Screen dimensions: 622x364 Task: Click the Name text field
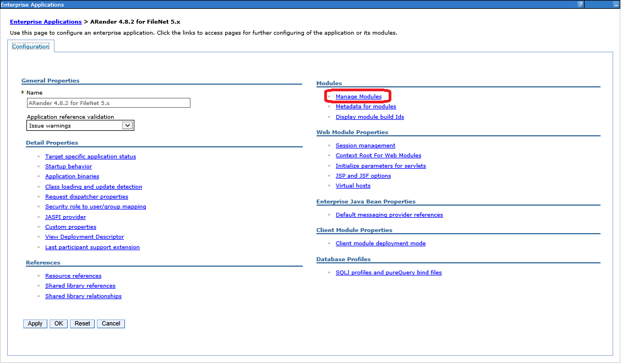pos(108,103)
